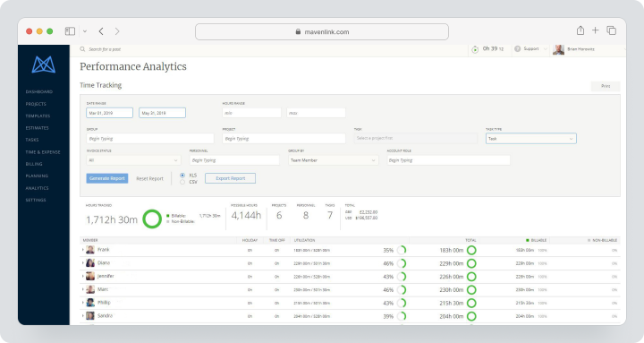Expand Marc's row

click(82, 289)
